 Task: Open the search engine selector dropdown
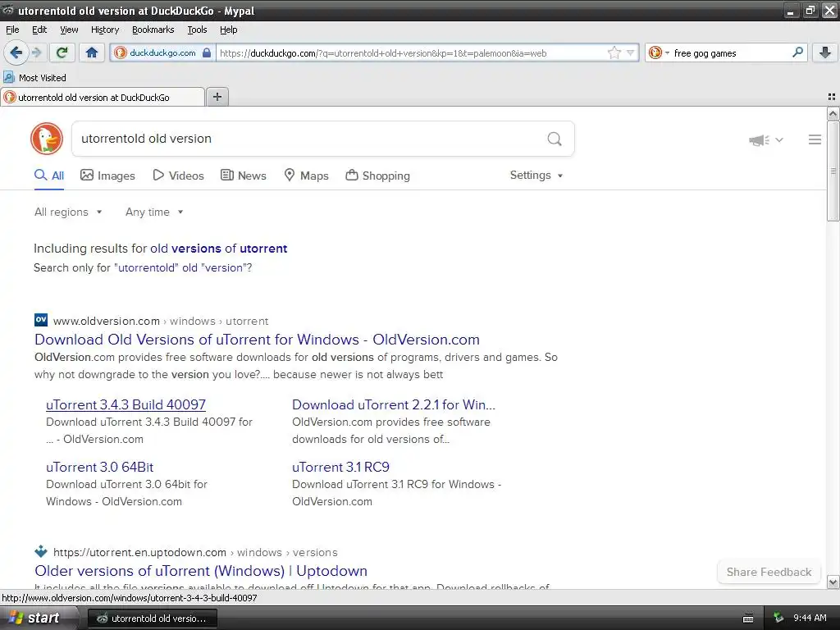point(659,52)
